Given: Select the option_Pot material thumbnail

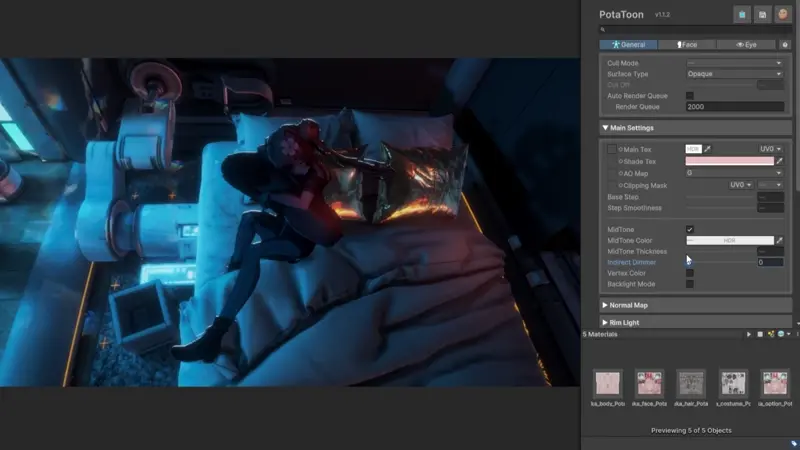Looking at the screenshot, I should (775, 384).
